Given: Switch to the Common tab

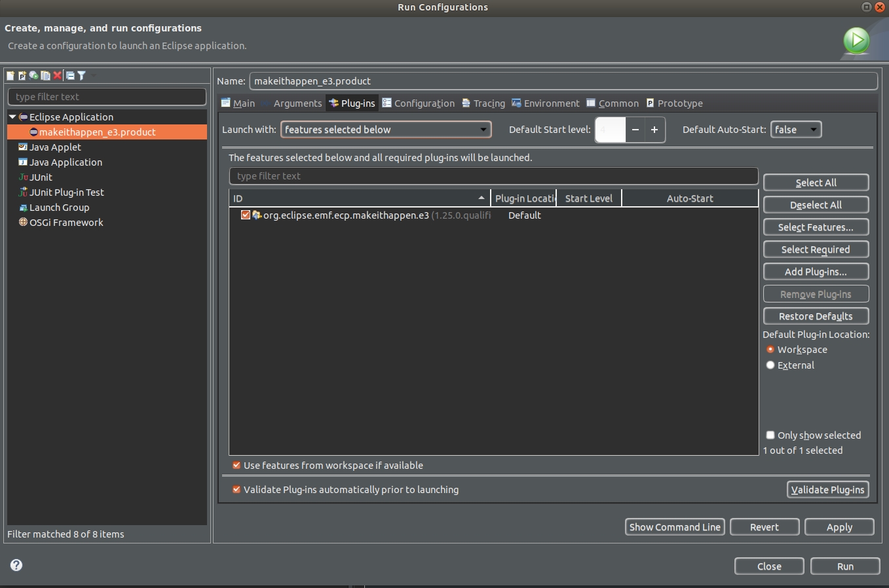Looking at the screenshot, I should (x=613, y=103).
